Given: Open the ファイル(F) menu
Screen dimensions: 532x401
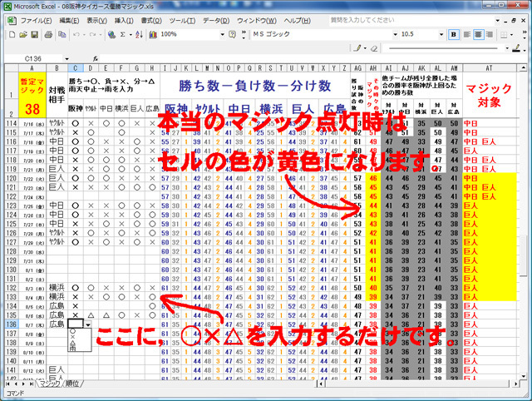Looking at the screenshot, I should (36, 21).
